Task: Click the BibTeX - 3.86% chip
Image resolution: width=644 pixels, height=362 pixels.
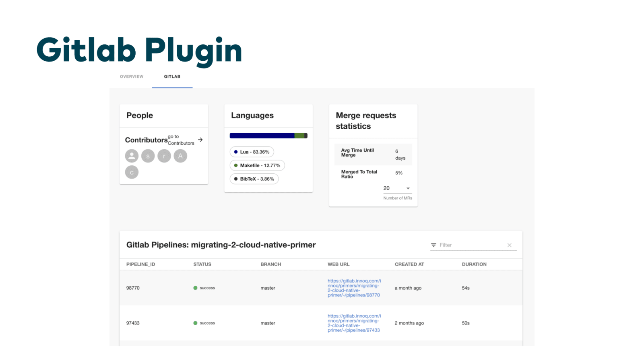Action: [254, 179]
